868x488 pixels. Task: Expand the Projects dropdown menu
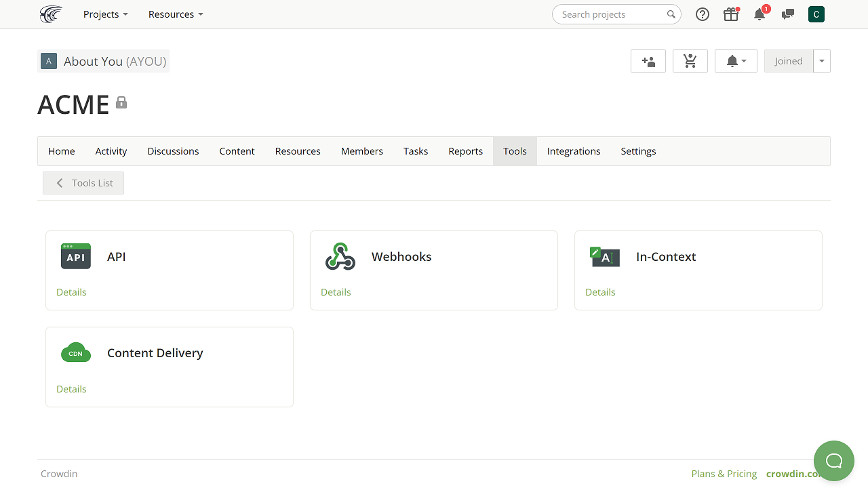[x=105, y=14]
